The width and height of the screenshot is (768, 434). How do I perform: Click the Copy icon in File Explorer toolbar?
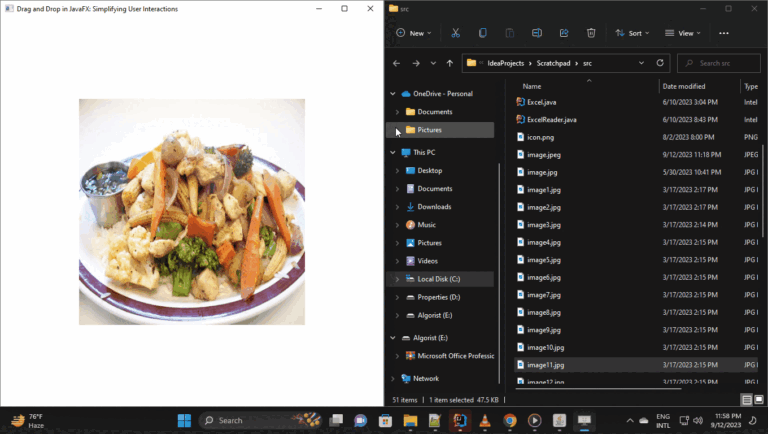pos(483,33)
